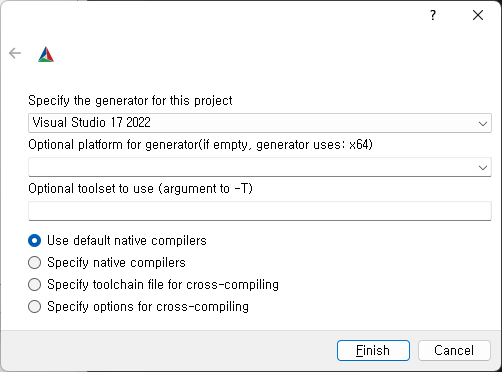Choose Specify options for cross-compiling radio
Image resolution: width=502 pixels, height=372 pixels.
tap(35, 307)
